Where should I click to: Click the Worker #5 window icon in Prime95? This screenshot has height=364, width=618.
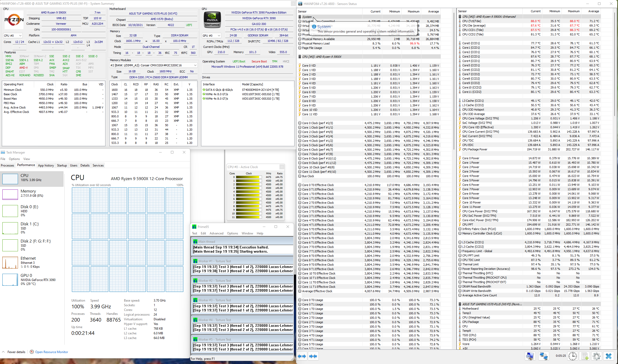tap(195, 339)
